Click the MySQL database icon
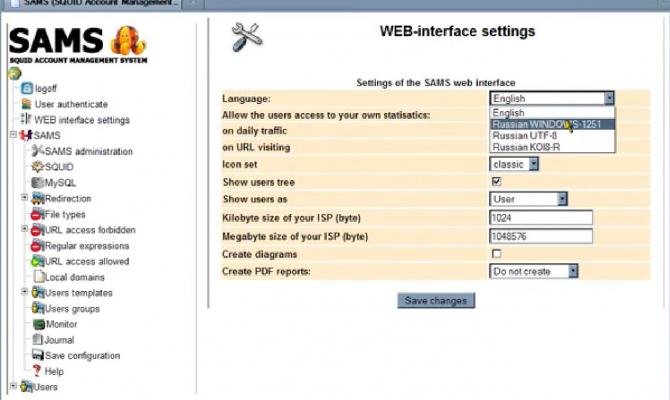 tap(38, 182)
